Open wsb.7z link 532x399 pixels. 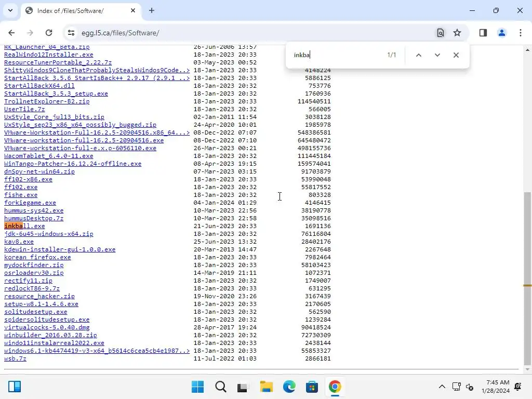(x=15, y=359)
